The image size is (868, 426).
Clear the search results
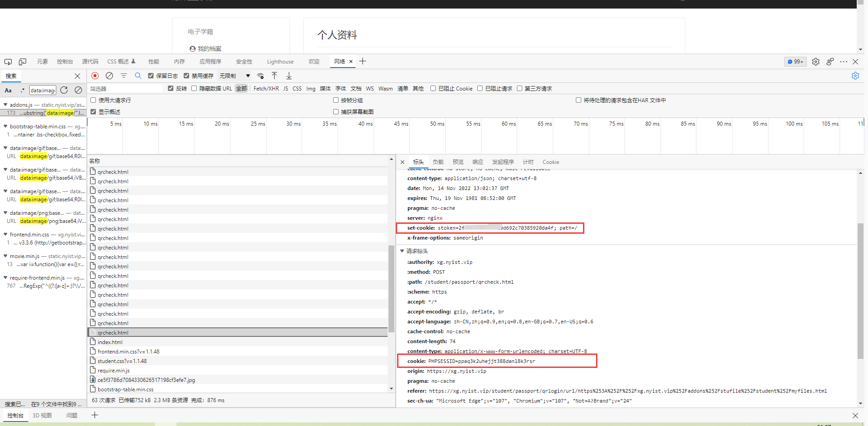tap(78, 90)
